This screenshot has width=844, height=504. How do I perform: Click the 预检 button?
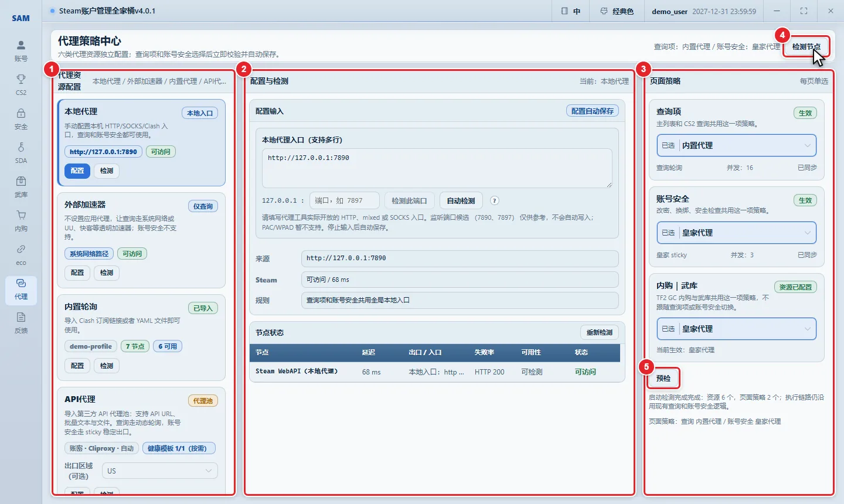[663, 378]
